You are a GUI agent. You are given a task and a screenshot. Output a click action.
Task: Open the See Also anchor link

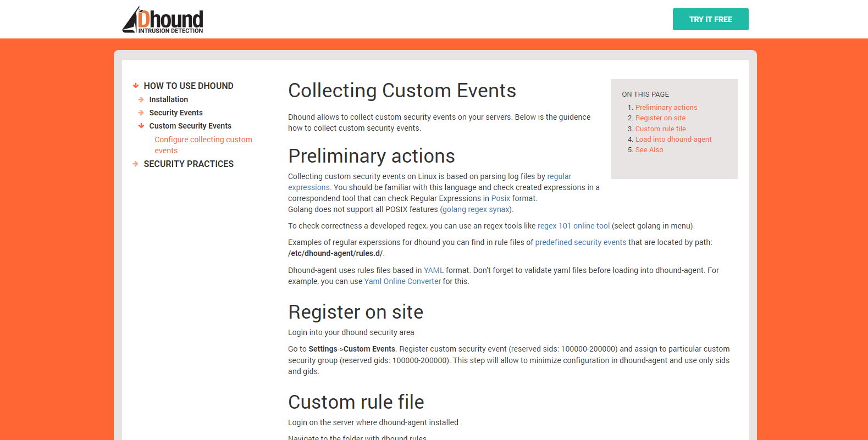point(649,150)
